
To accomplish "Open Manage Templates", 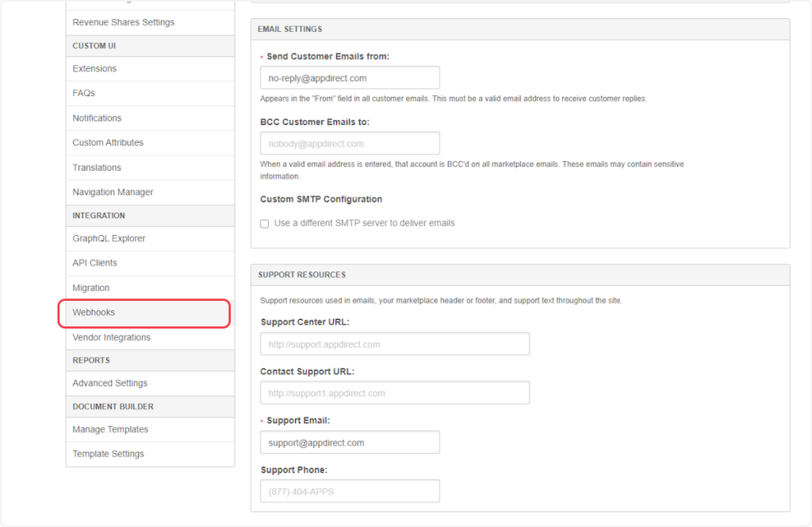I will (110, 429).
